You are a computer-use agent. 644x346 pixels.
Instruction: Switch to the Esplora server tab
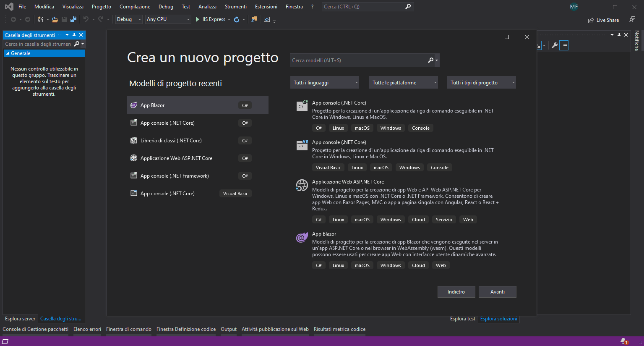pyautogui.click(x=20, y=319)
